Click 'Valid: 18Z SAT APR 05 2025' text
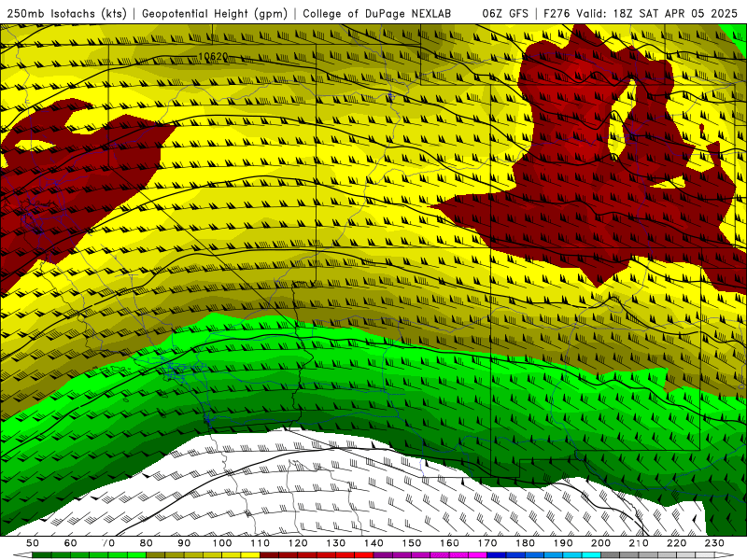The height and width of the screenshot is (560, 747). [657, 13]
